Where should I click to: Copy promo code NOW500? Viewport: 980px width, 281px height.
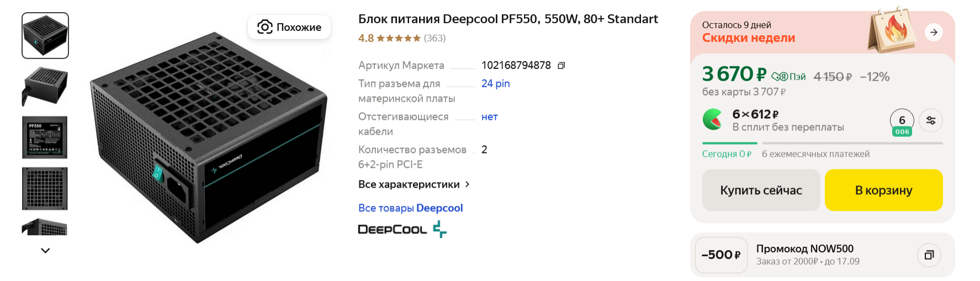(x=929, y=255)
